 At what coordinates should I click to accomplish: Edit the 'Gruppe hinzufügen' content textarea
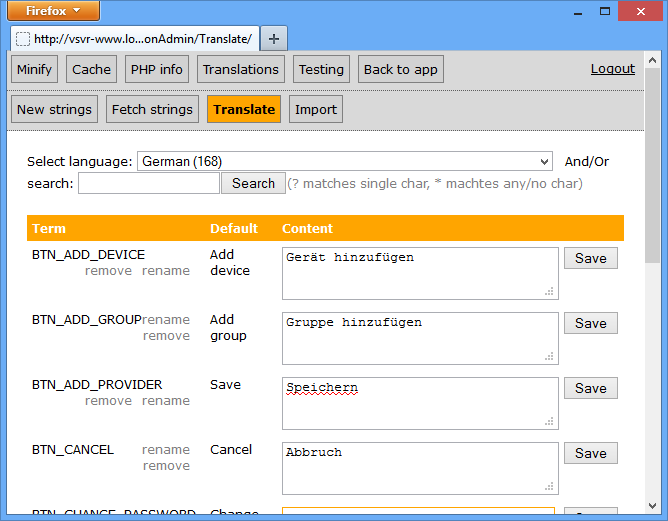[420, 338]
